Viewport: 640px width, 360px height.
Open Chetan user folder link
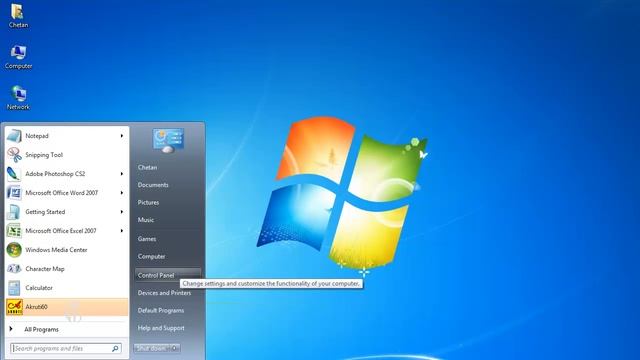point(147,167)
